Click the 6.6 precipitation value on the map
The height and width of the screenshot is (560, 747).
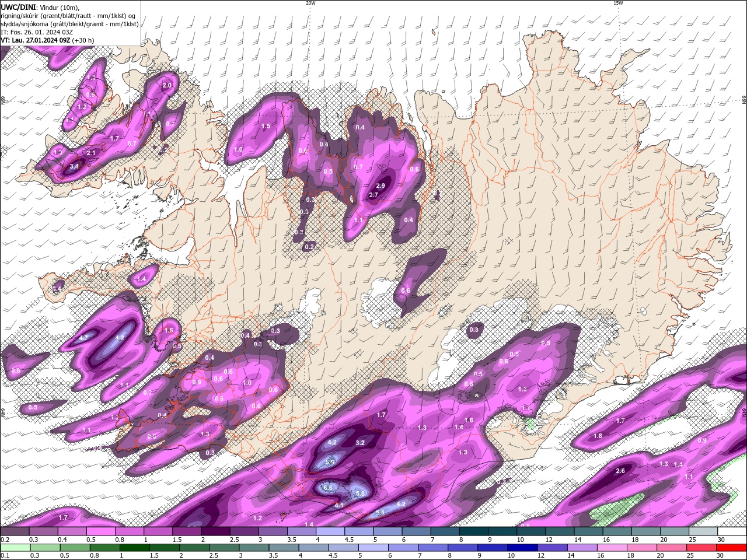pos(327,488)
